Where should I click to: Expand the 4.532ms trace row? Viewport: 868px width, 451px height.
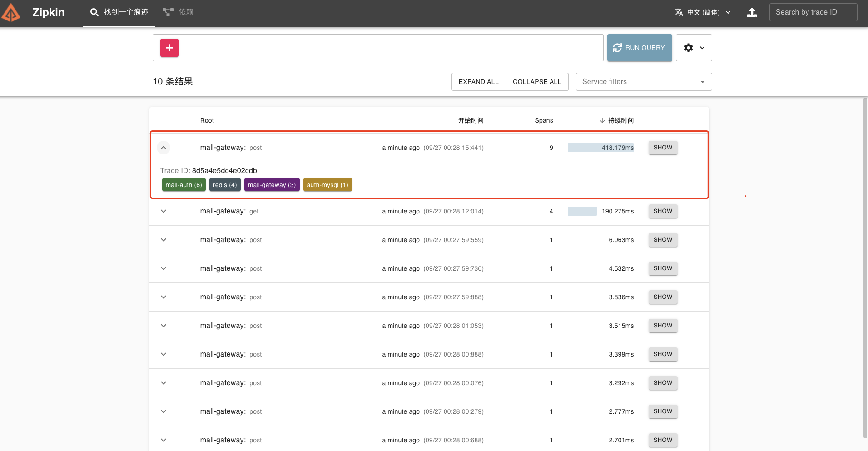coord(164,268)
